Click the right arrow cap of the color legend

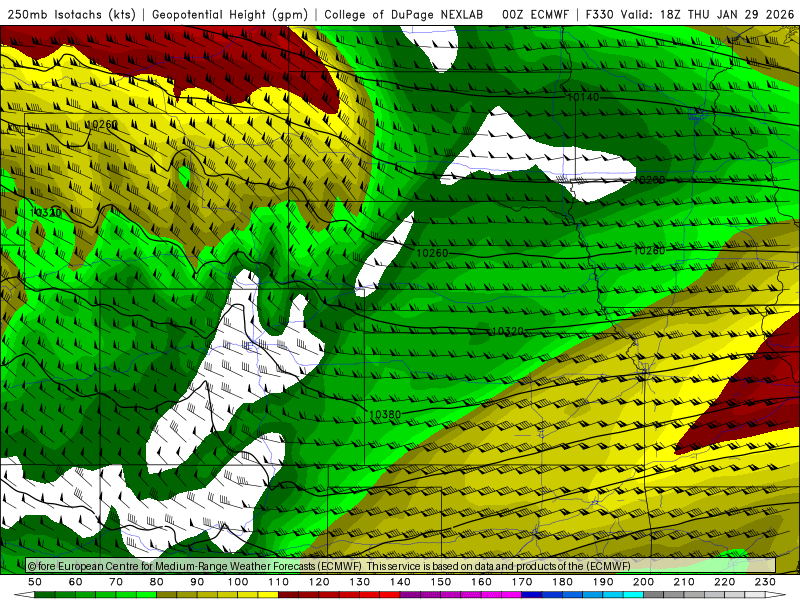point(776,595)
